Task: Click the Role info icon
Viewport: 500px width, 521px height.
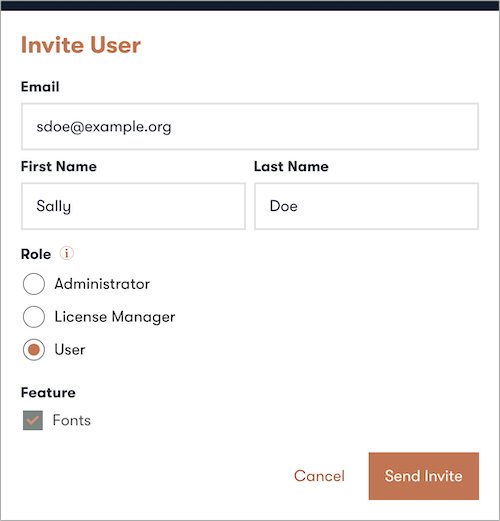Action: [x=67, y=253]
